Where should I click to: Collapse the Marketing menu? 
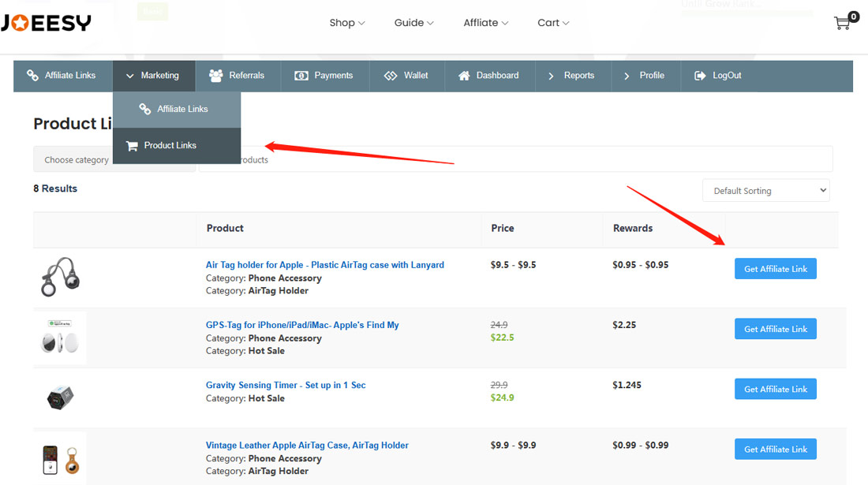point(153,76)
